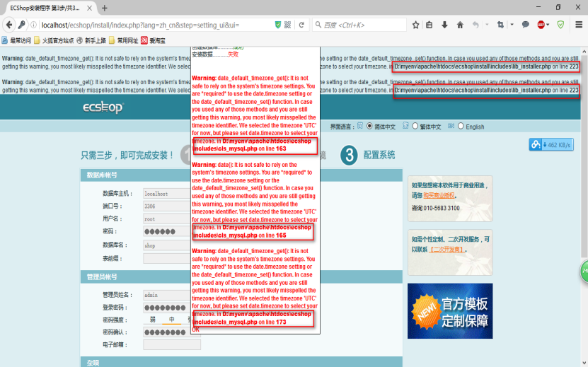
Task: Open 爱淘宝 bookmark
Action: (x=153, y=40)
